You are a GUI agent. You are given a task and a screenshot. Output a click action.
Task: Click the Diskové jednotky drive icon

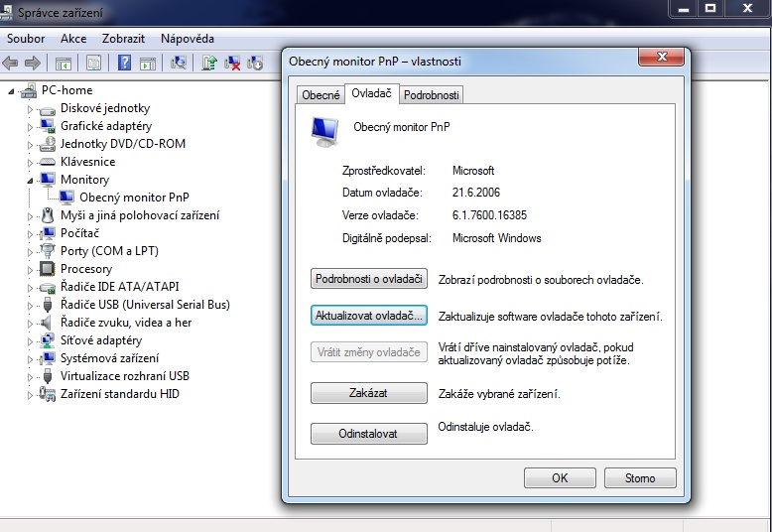pyautogui.click(x=48, y=109)
